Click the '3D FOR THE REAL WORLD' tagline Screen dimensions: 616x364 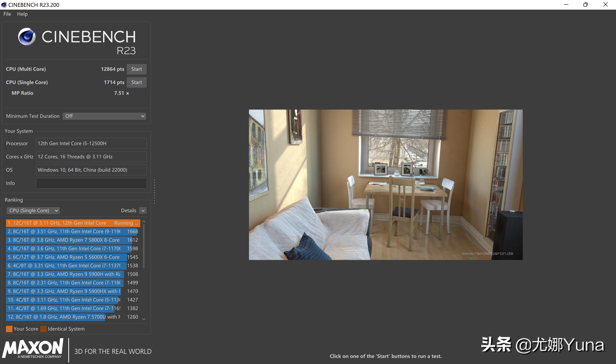113,351
